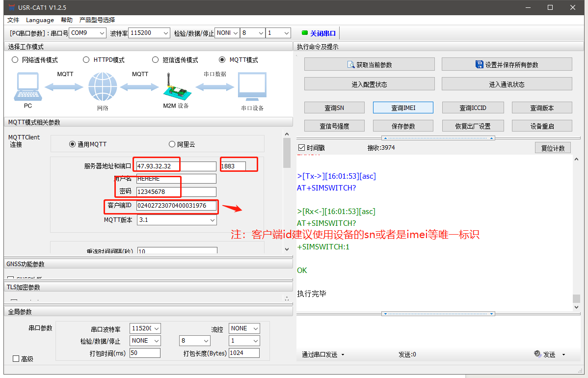The width and height of the screenshot is (588, 378).
Task: Toggle the 时间戳 checkbox
Action: [x=301, y=148]
